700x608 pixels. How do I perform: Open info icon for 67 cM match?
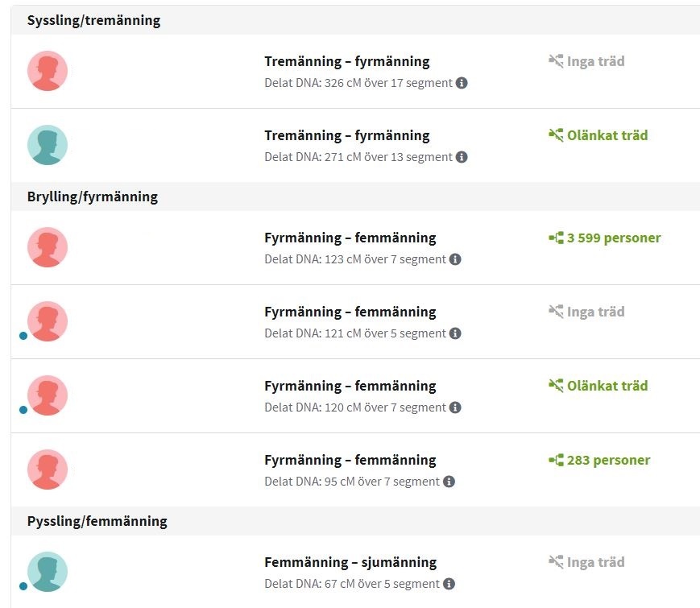click(449, 584)
